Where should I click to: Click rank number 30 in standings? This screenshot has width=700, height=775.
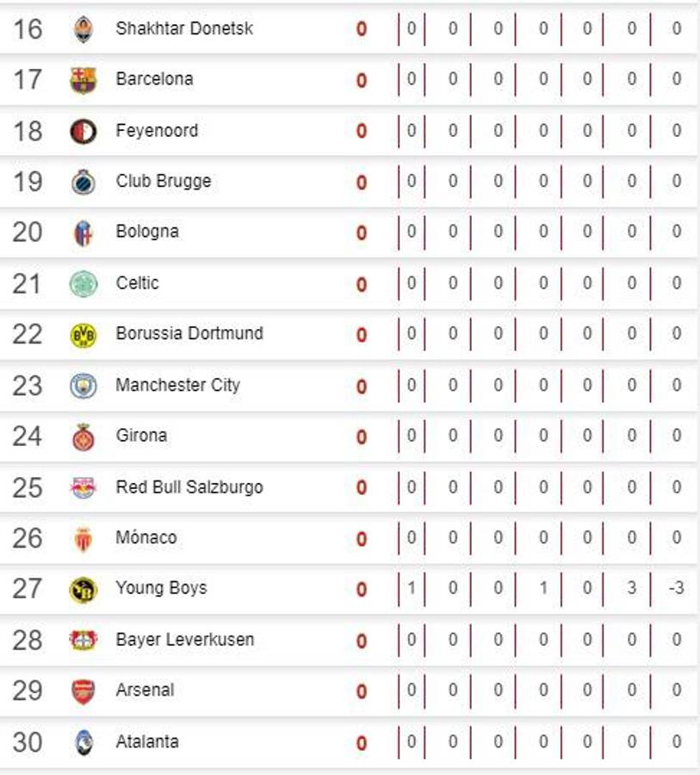(x=28, y=741)
